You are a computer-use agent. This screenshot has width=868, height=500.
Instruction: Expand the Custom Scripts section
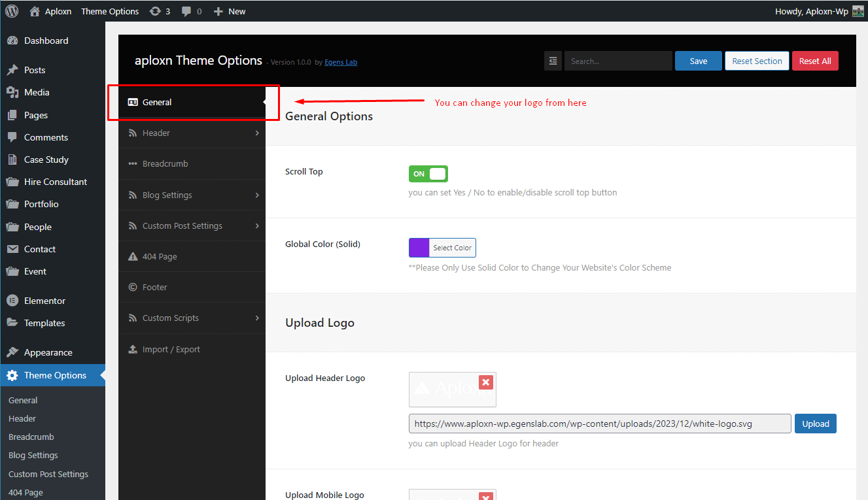pyautogui.click(x=192, y=318)
